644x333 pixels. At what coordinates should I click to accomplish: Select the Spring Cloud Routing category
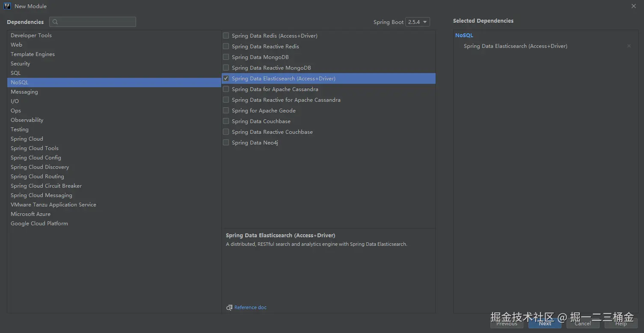(x=114, y=177)
